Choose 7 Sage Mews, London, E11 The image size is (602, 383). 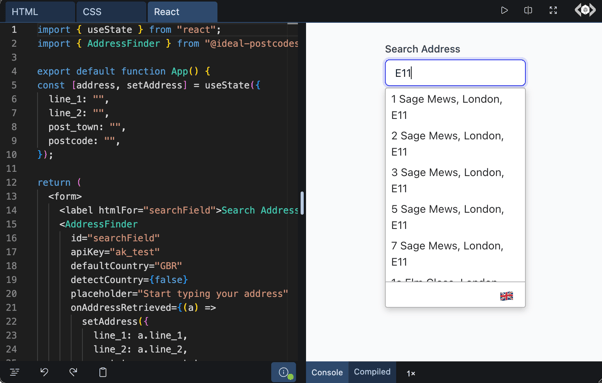pos(455,254)
